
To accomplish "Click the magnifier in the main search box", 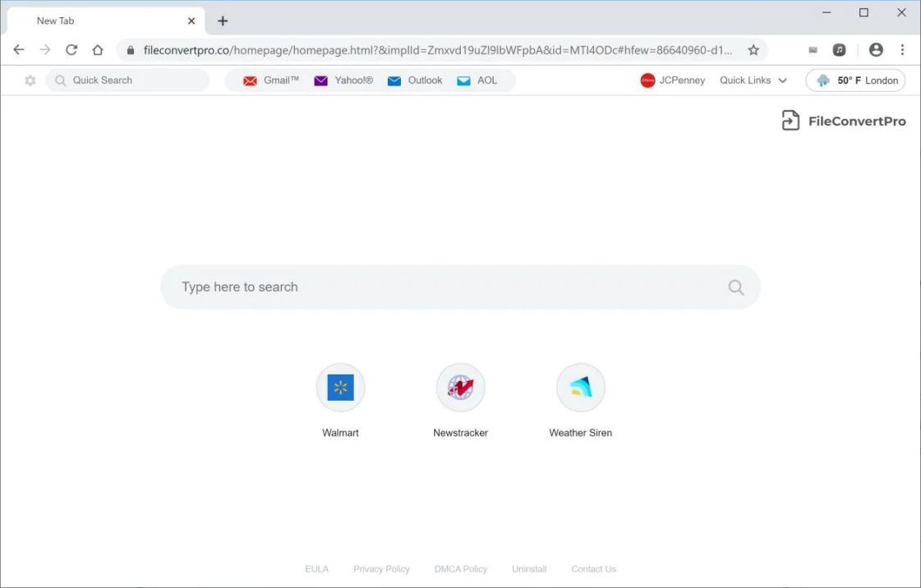I will [x=736, y=287].
